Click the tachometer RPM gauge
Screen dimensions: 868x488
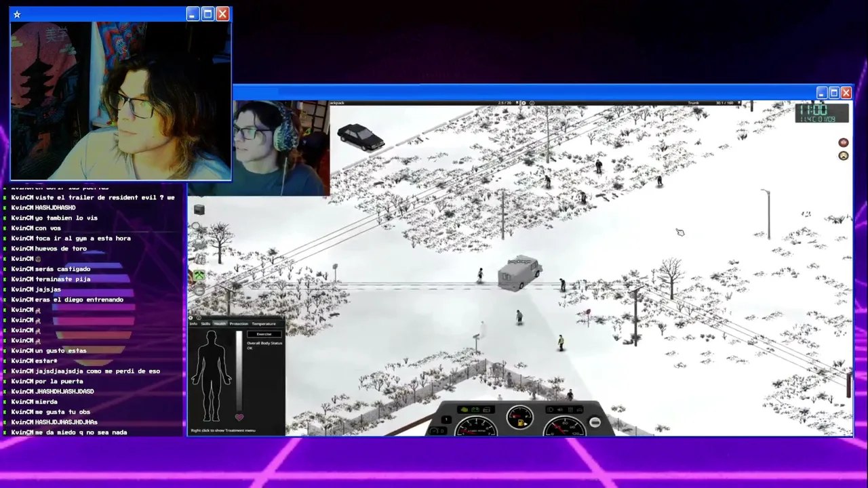tap(476, 427)
